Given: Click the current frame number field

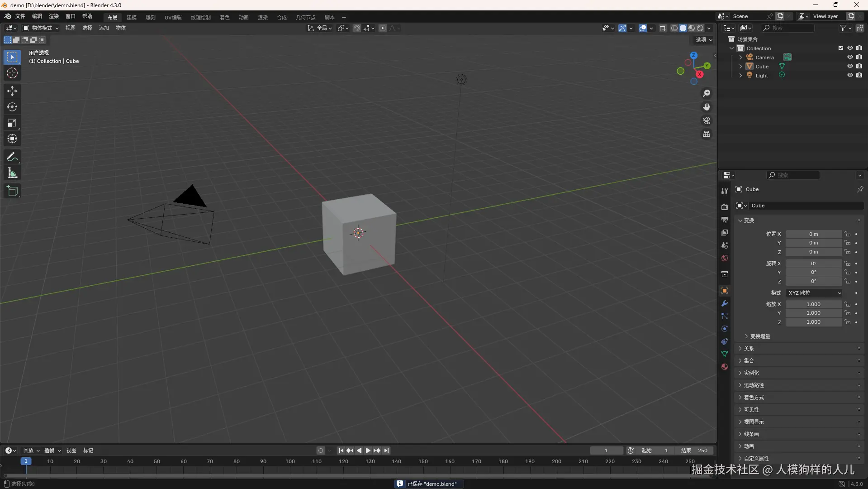Looking at the screenshot, I should point(607,451).
